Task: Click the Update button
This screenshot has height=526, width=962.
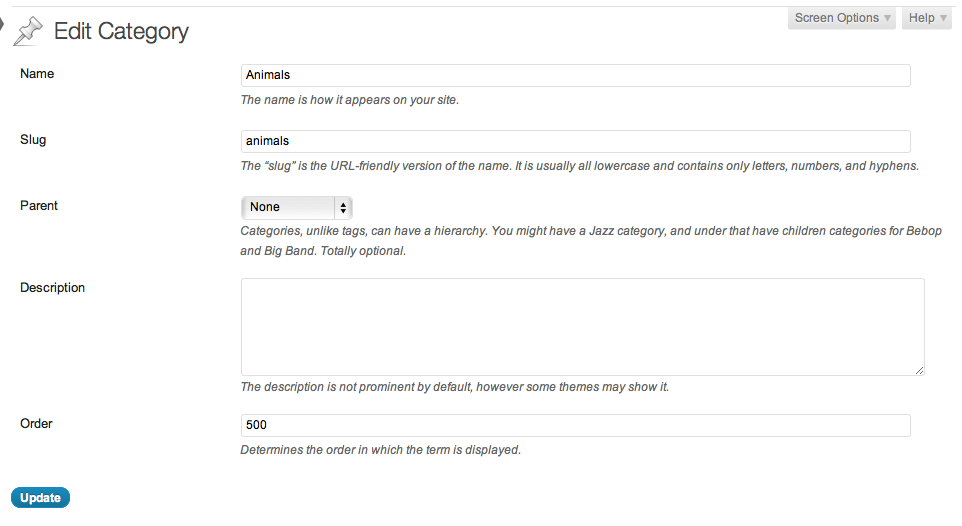Action: coord(40,498)
